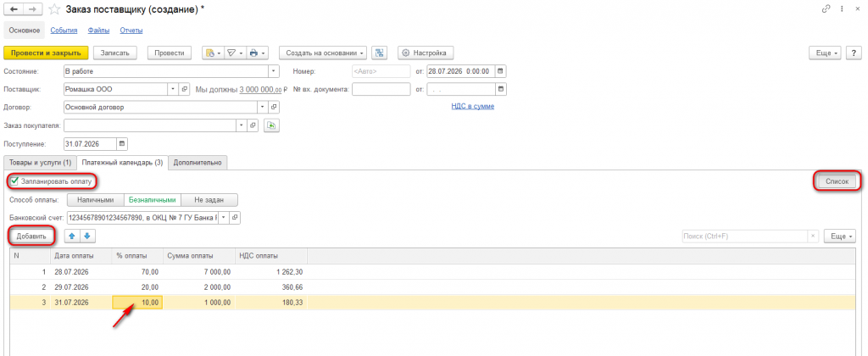The image size is (868, 356).
Task: Click the Провести button
Action: click(x=170, y=53)
